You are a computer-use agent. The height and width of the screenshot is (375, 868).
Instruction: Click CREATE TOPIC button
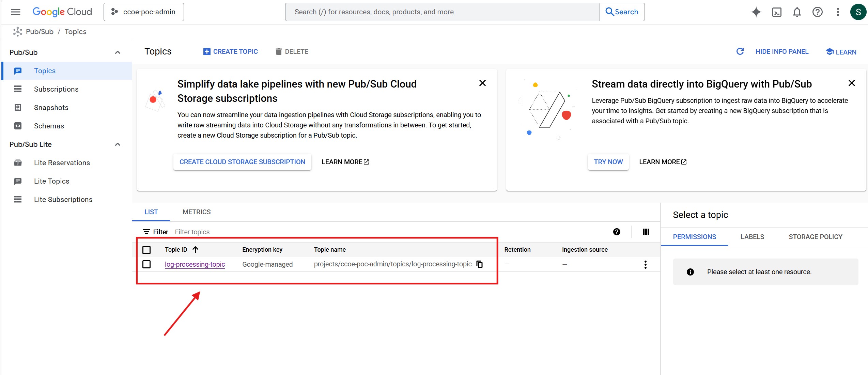(231, 51)
